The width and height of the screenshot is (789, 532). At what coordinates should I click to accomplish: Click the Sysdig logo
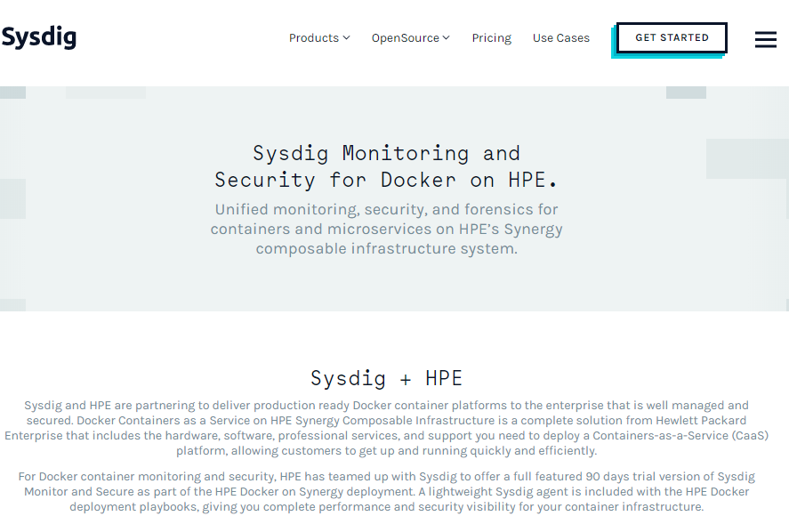39,37
